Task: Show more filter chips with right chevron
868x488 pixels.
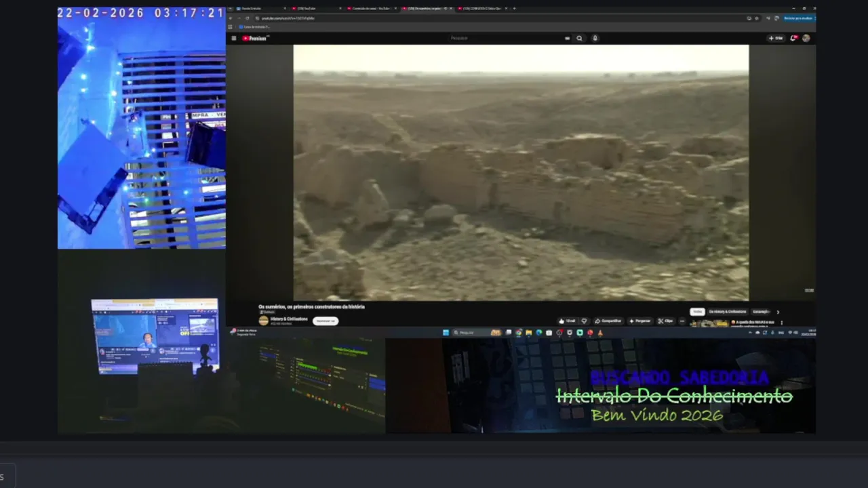Action: tap(778, 312)
